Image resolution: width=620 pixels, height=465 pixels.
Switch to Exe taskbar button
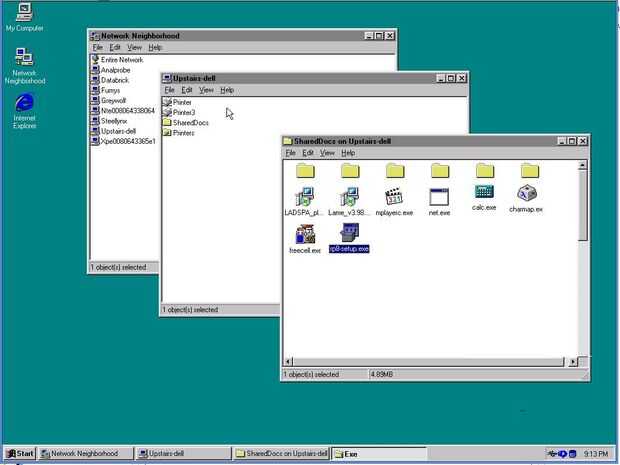point(379,454)
